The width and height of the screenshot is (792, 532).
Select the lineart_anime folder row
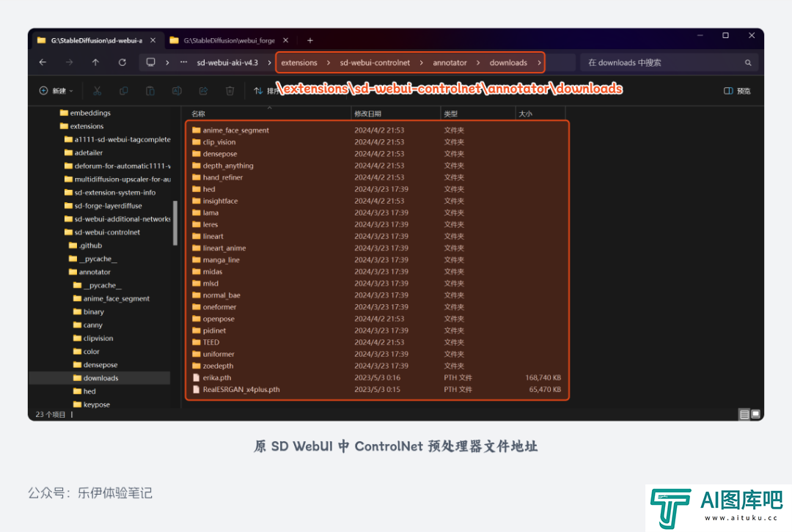(377, 248)
